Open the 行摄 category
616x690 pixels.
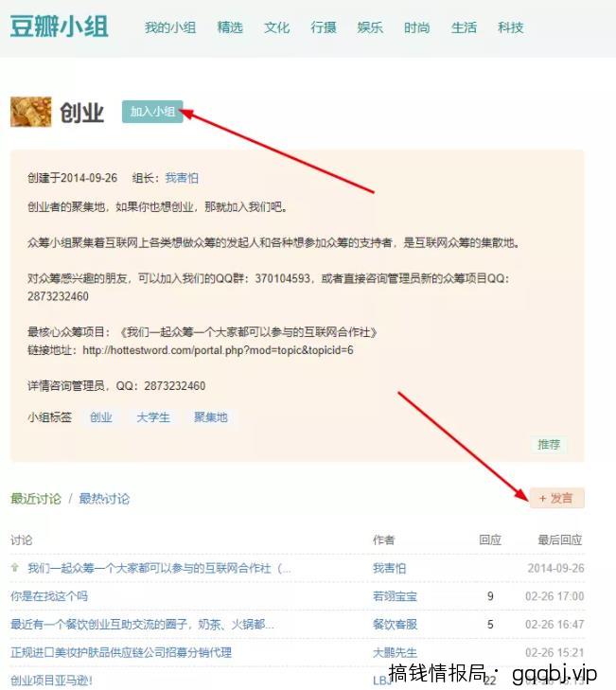[324, 27]
